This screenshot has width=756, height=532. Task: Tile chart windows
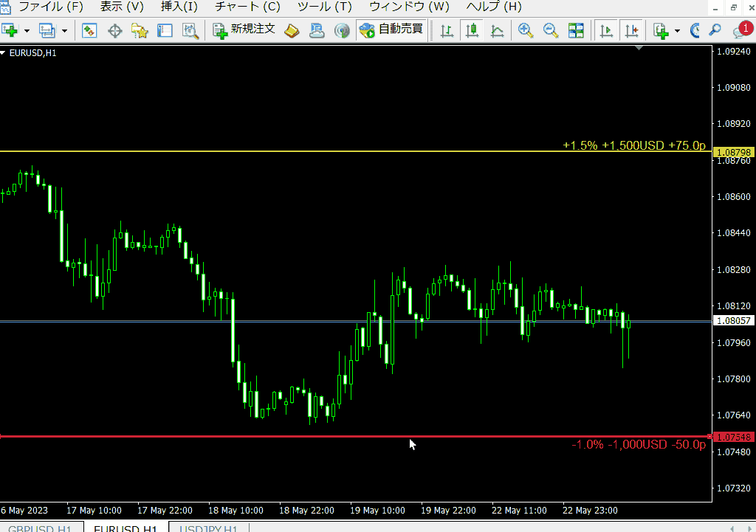pos(576,30)
